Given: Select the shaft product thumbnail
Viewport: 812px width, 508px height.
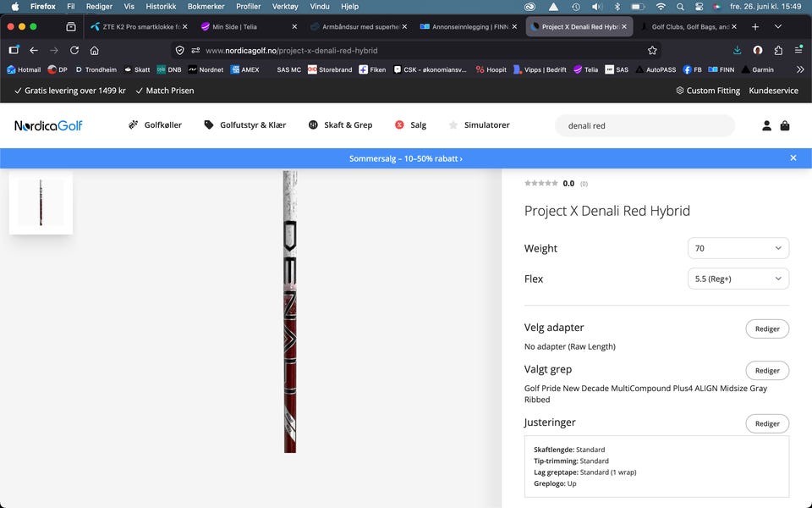Looking at the screenshot, I should tap(41, 202).
